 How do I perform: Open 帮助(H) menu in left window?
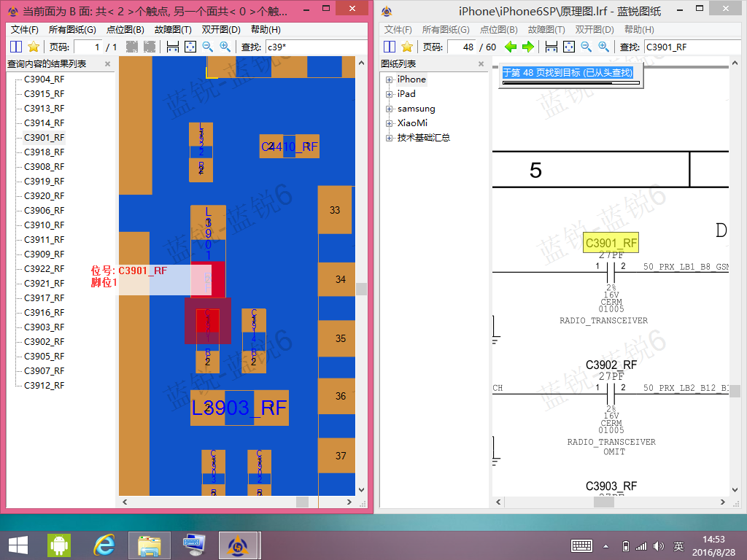[266, 29]
